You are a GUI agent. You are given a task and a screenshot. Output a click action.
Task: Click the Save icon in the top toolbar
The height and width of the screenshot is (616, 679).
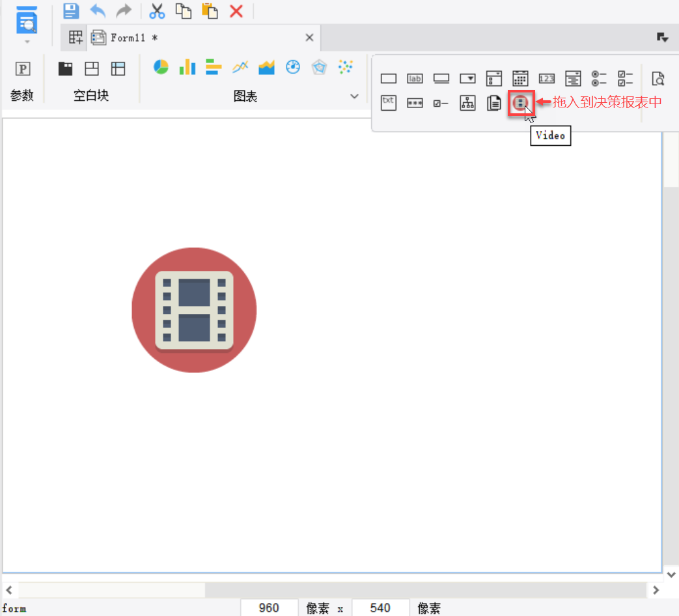click(71, 11)
